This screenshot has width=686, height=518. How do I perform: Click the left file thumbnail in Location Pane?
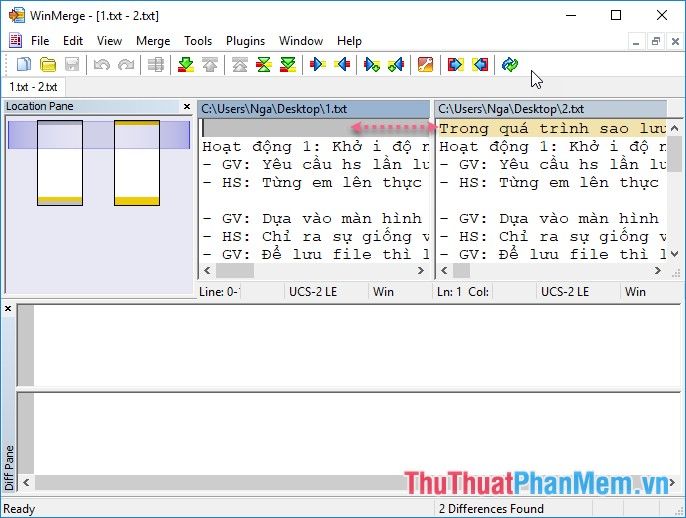(x=60, y=163)
